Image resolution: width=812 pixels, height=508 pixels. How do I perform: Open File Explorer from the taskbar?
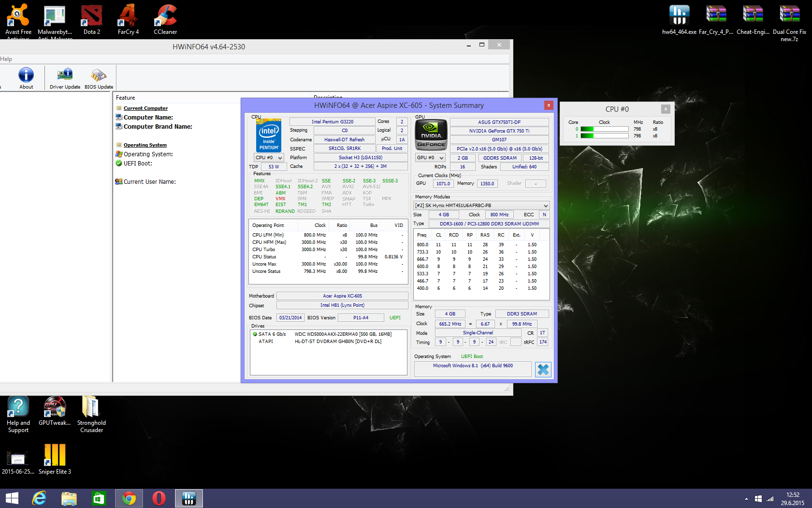pos(69,498)
